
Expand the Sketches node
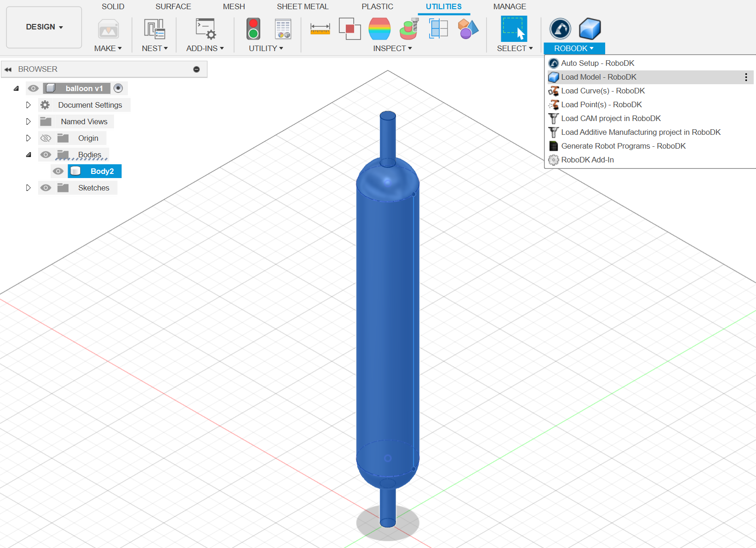pyautogui.click(x=28, y=188)
